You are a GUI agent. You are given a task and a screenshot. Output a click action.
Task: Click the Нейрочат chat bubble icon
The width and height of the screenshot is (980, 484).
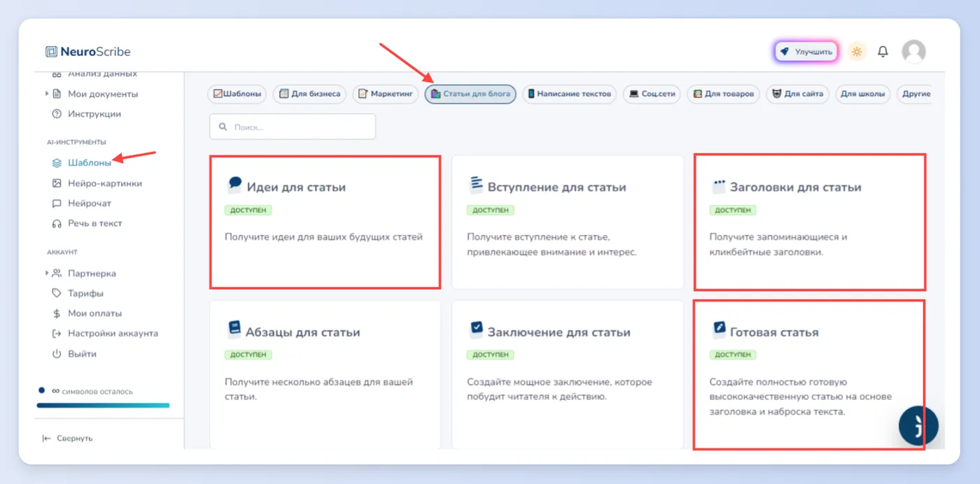tap(57, 204)
